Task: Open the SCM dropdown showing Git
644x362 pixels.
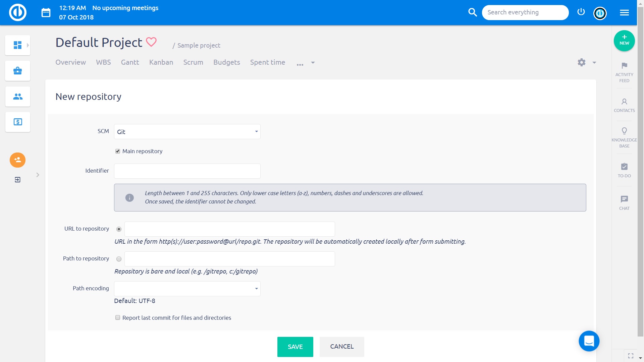Action: [187, 131]
